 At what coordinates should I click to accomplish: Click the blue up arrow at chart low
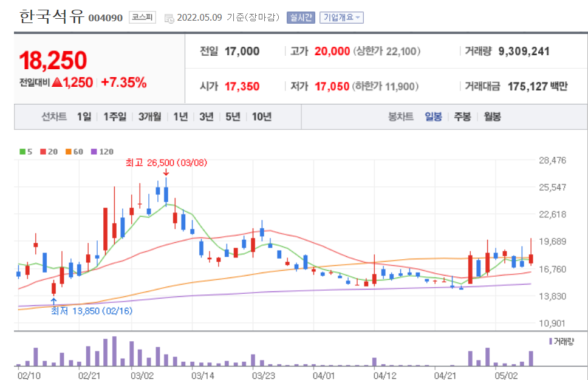53,301
